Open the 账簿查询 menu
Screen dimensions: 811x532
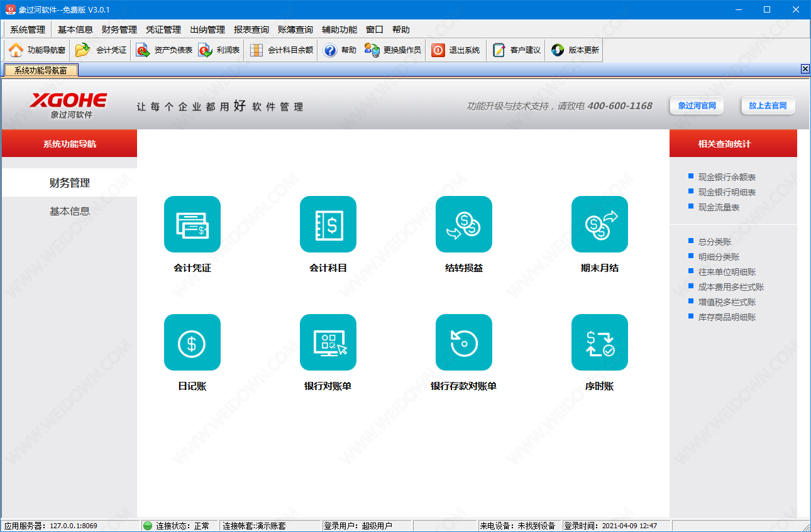point(295,30)
